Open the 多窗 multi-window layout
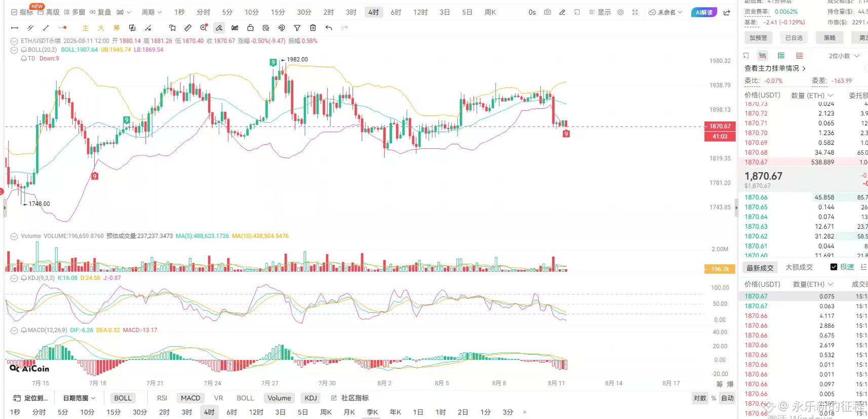 [74, 12]
